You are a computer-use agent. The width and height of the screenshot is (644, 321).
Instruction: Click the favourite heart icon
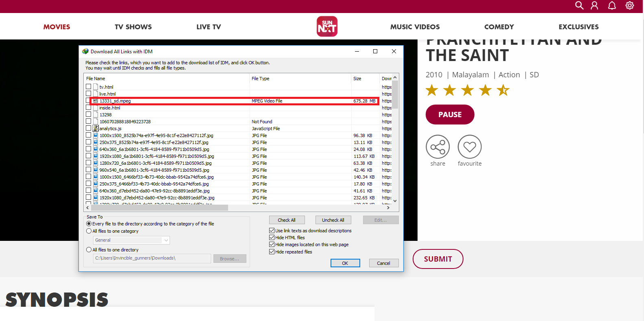click(470, 147)
